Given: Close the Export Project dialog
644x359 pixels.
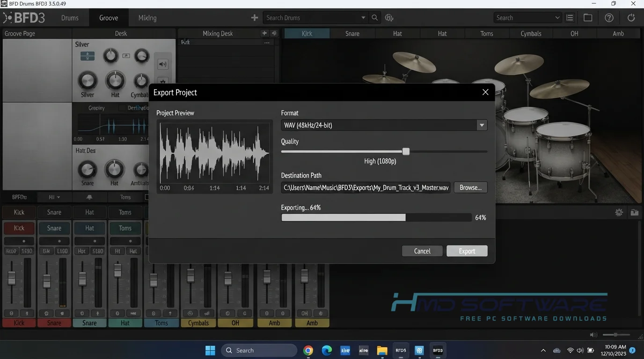Looking at the screenshot, I should [x=485, y=92].
